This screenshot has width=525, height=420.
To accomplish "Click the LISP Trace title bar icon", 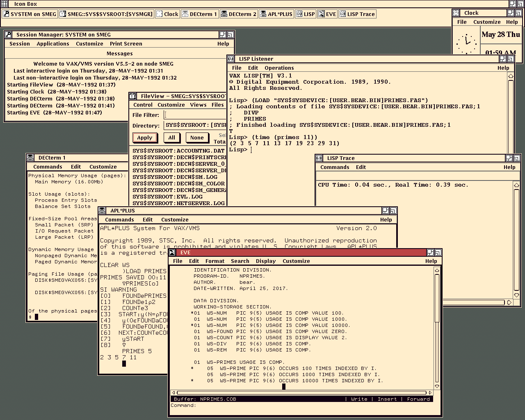I will pos(319,158).
